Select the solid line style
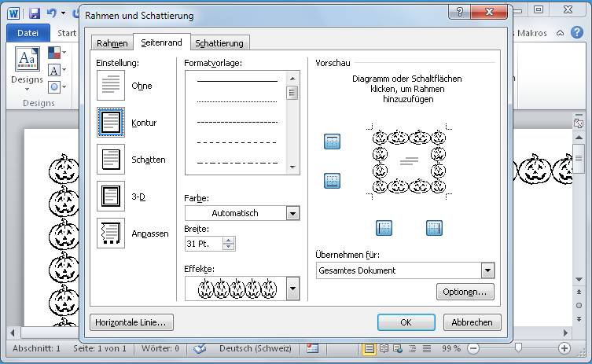The image size is (592, 364). [237, 80]
